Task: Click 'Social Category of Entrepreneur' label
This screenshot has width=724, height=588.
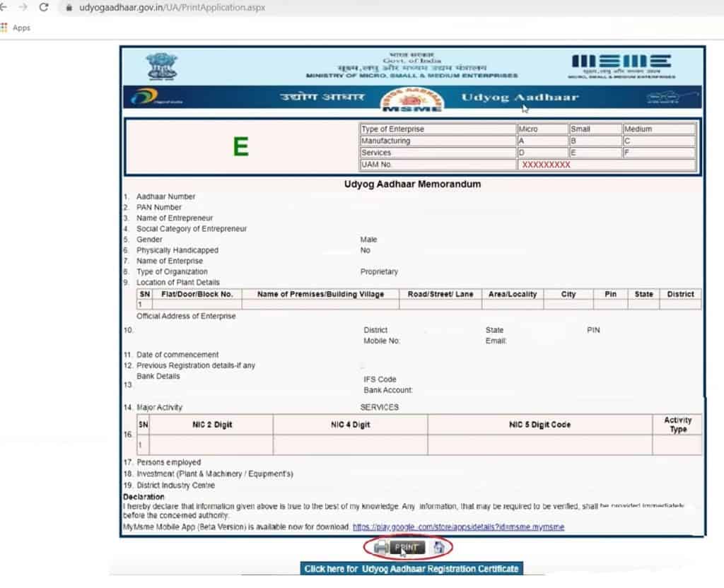Action: tap(192, 229)
